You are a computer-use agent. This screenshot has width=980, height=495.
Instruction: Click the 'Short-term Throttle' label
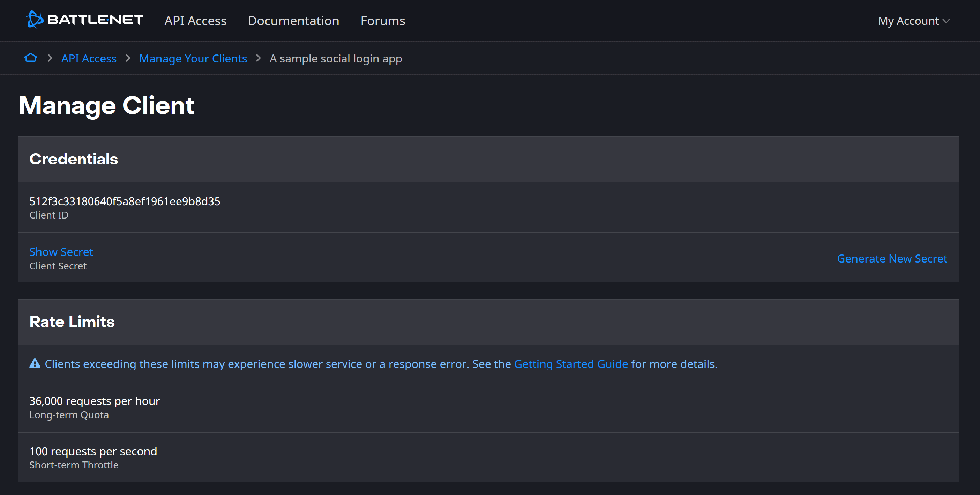tap(74, 465)
